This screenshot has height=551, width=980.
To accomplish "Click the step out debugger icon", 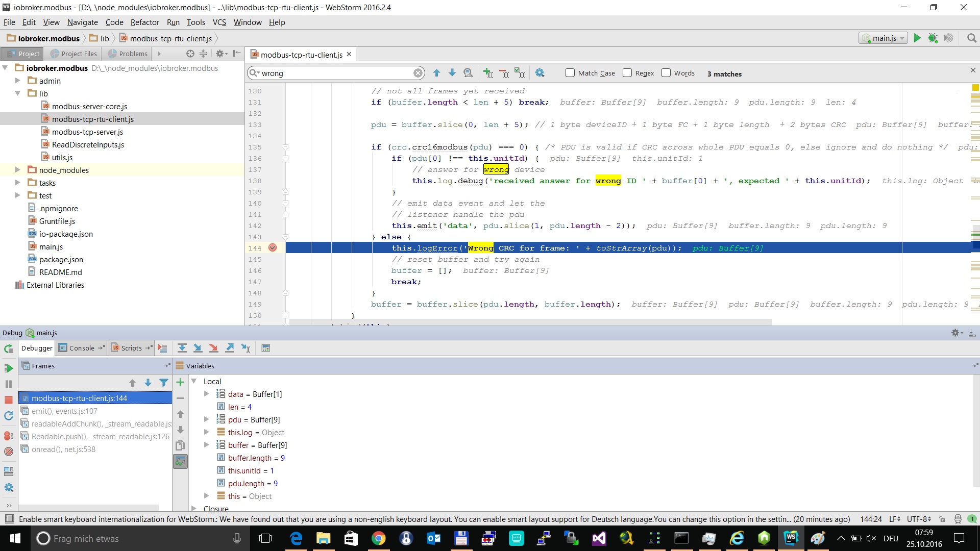I will tap(230, 348).
